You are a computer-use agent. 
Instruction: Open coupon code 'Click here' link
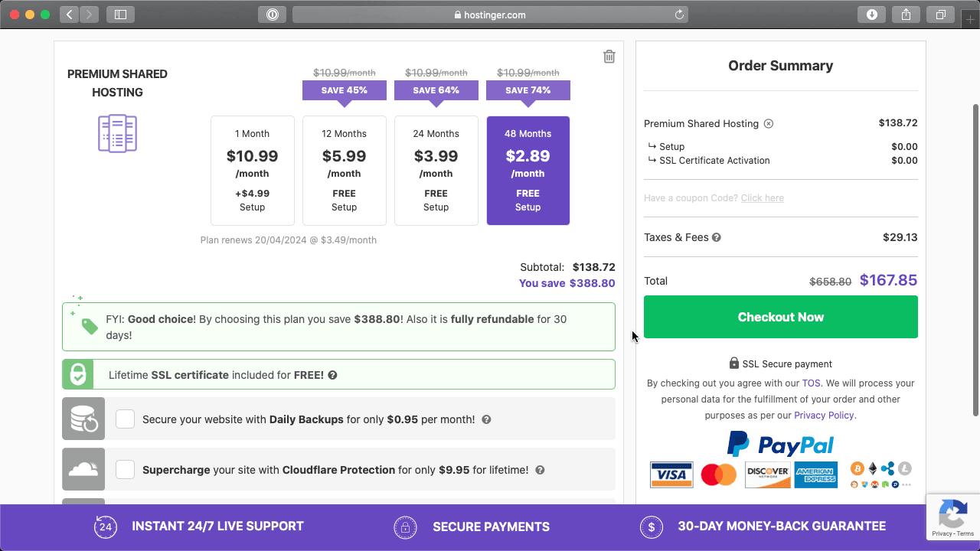tap(762, 198)
